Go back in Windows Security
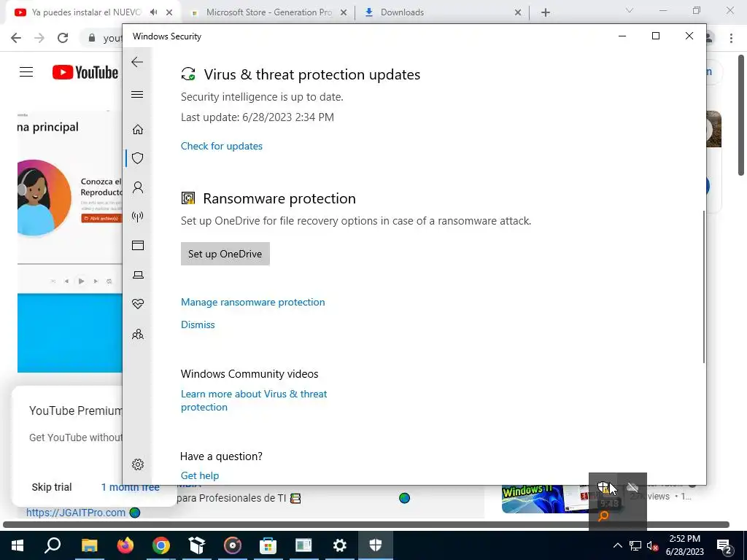 [137, 62]
